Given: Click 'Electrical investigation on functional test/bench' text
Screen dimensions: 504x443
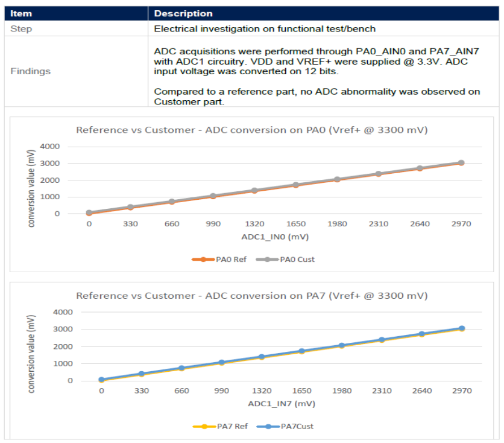Looking at the screenshot, I should tap(265, 29).
